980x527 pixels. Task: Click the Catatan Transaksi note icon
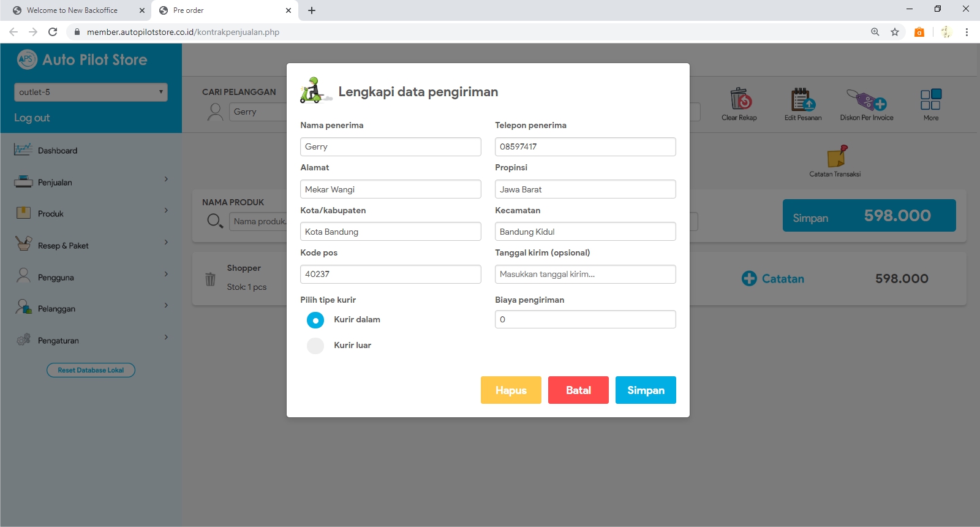(x=836, y=157)
